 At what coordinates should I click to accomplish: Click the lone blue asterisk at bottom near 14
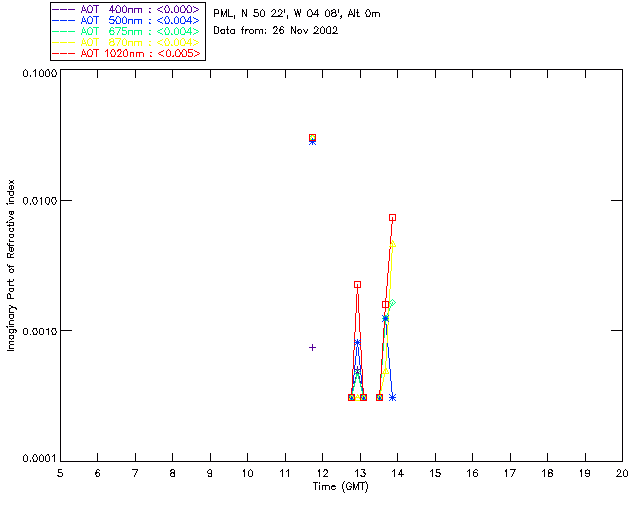[392, 397]
